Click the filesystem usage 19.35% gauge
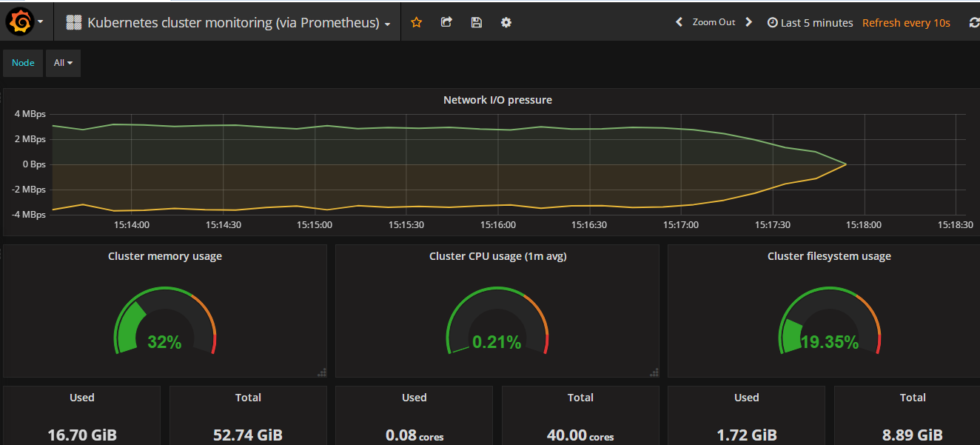980x445 pixels. [829, 322]
